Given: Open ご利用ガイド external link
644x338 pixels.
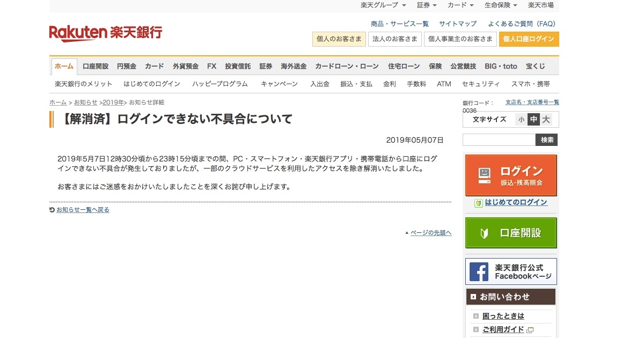Looking at the screenshot, I should 503,329.
